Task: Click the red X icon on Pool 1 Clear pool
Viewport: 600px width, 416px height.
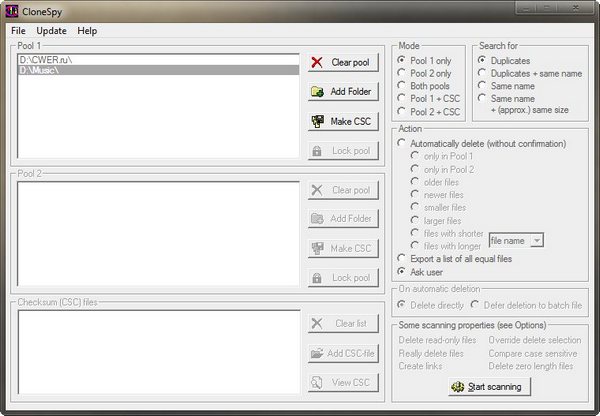Action: pos(317,62)
